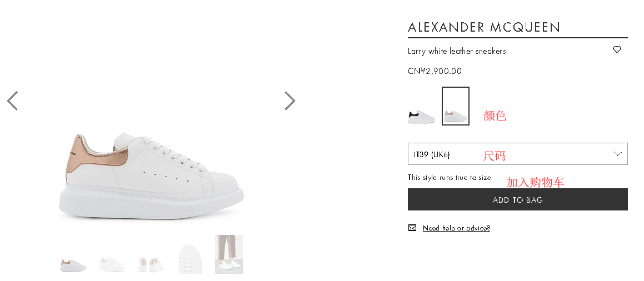This screenshot has width=644, height=281.
Task: Select the black-heel sneaker color option
Action: click(x=422, y=117)
